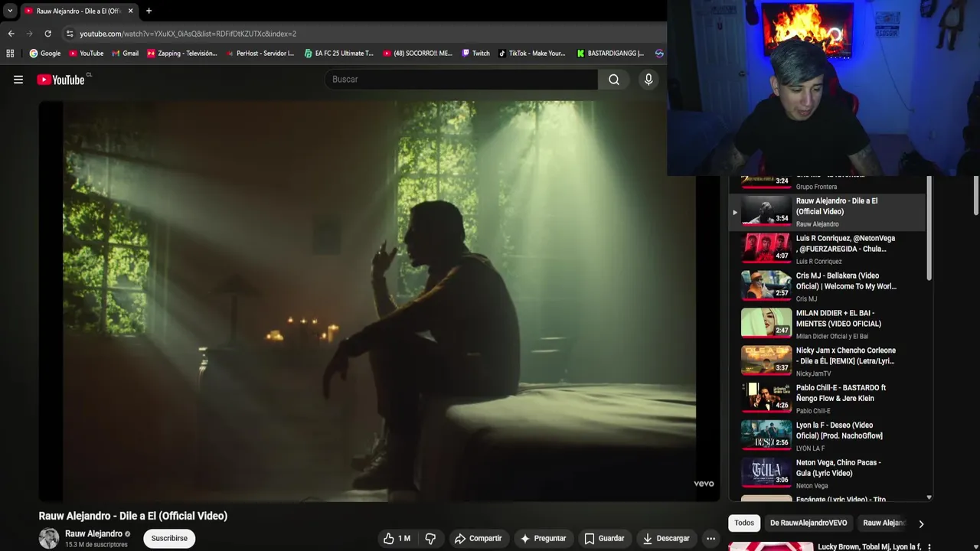The width and height of the screenshot is (980, 551).
Task: Reload the current page
Action: tap(47, 34)
